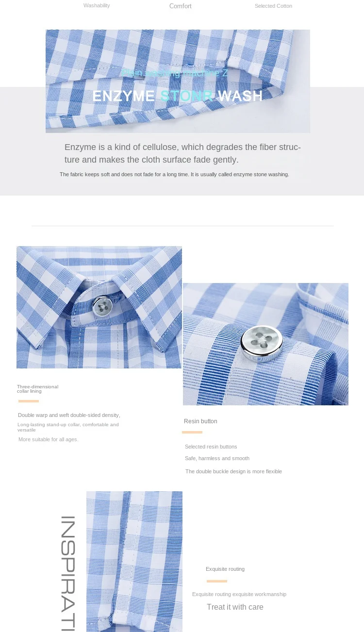The image size is (364, 632).
Task: Click the ENZYME STONR WASH headline
Action: [x=178, y=96]
